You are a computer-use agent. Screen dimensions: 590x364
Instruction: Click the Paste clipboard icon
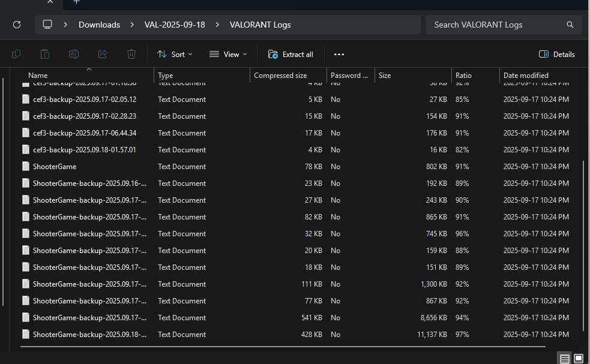tap(45, 54)
